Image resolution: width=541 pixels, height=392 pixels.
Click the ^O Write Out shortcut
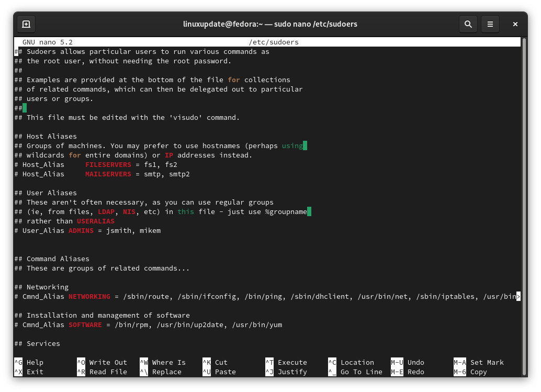[x=102, y=362]
